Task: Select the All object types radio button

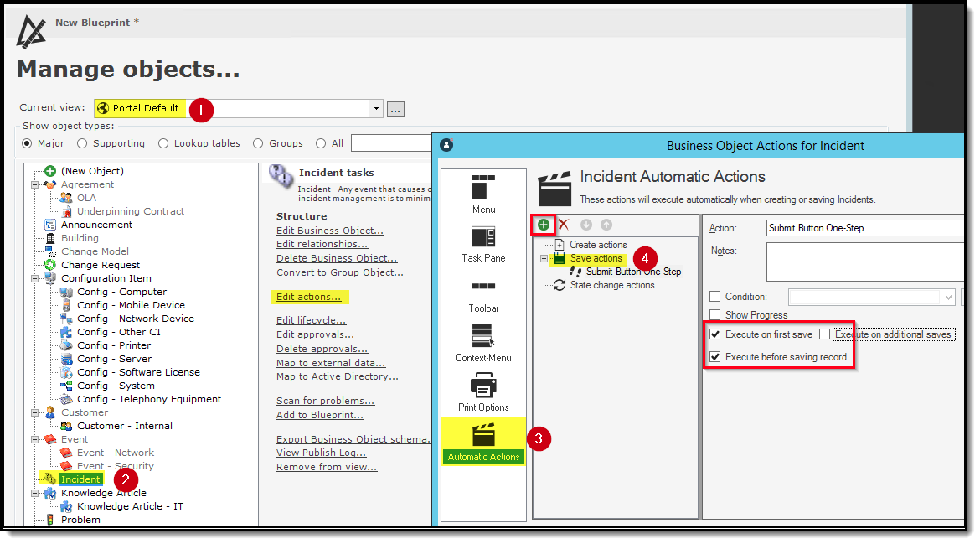Action: [318, 142]
